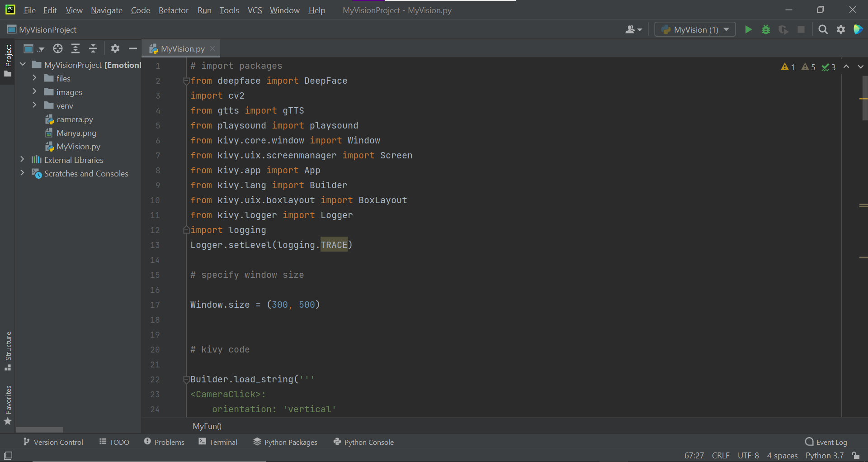Image resolution: width=868 pixels, height=462 pixels.
Task: Open Search Everywhere magnifier
Action: tap(823, 29)
